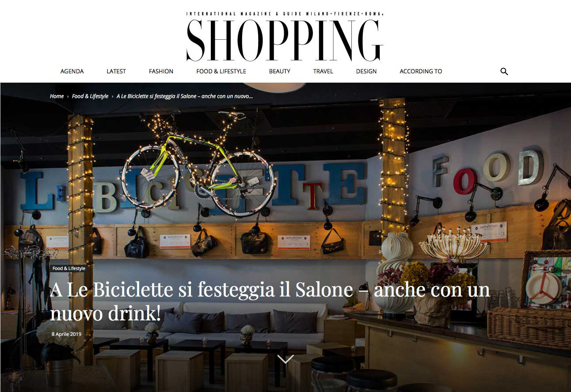Open the AGENDA menu item
The image size is (571, 392).
(72, 71)
